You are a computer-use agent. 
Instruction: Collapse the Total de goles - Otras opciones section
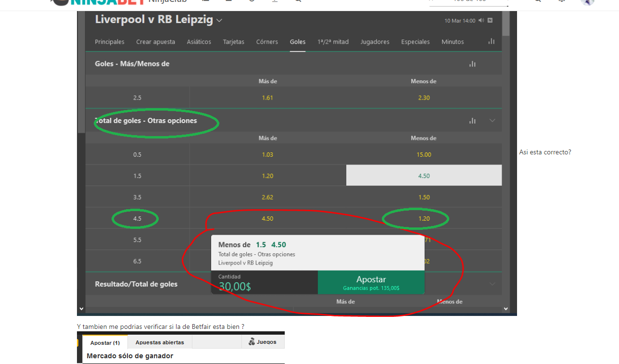[492, 121]
